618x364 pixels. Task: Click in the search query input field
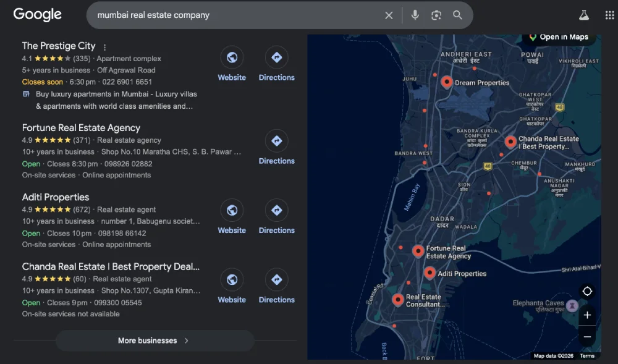[x=237, y=15]
